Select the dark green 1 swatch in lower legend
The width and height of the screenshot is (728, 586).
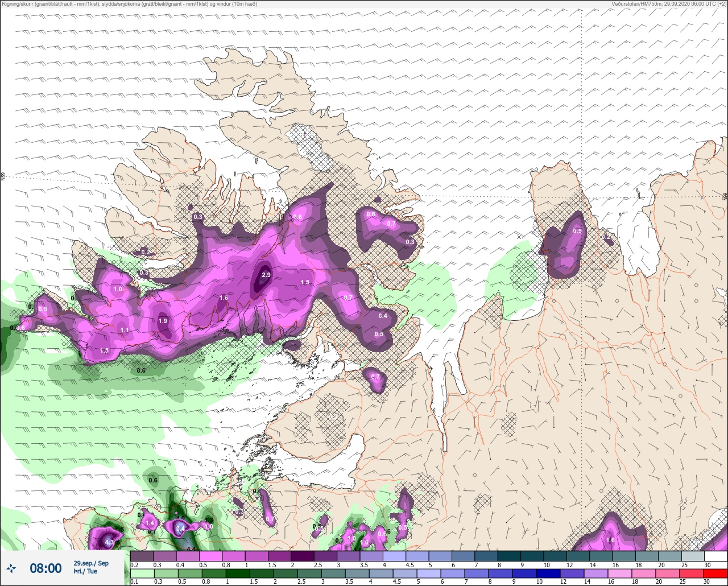coord(238,573)
